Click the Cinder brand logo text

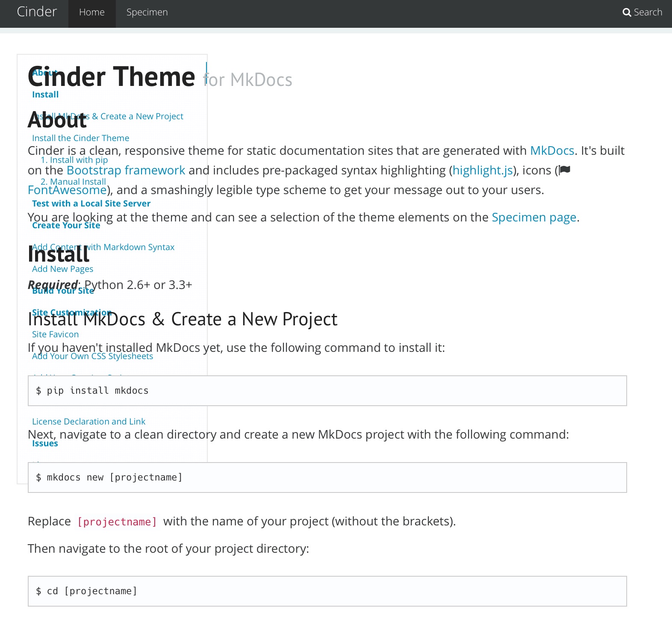[37, 12]
